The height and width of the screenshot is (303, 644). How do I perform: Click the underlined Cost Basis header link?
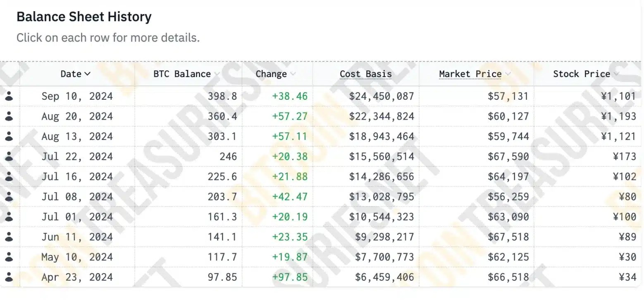coord(365,74)
